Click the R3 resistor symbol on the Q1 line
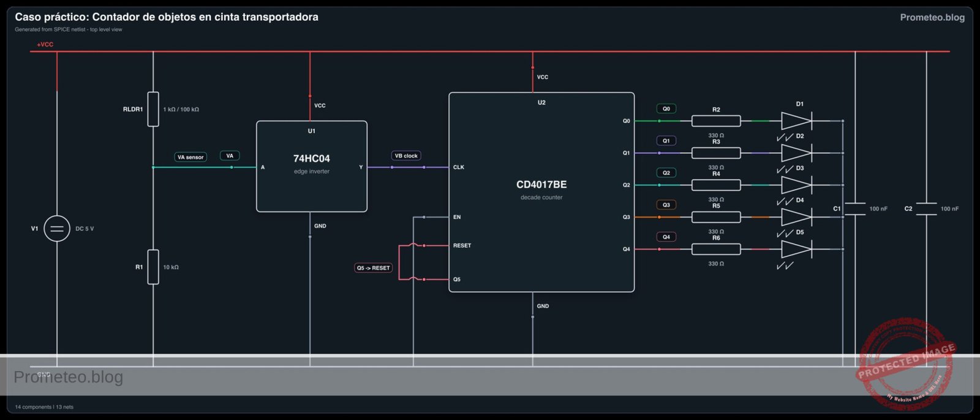 click(716, 153)
